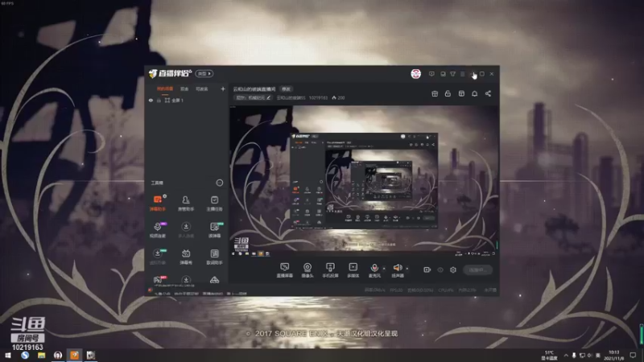
Task: Add a 直播屏幕 screen capture source
Action: tap(284, 269)
